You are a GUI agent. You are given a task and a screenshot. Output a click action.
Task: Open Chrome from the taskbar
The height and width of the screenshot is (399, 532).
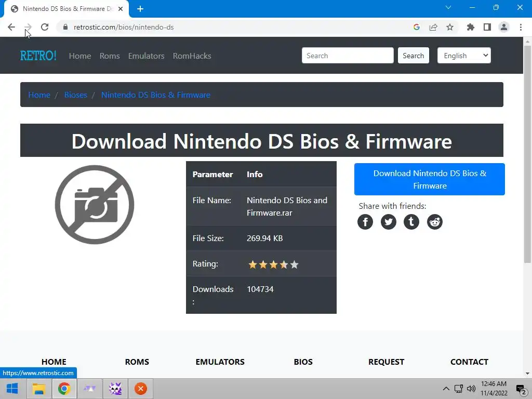[x=64, y=389]
